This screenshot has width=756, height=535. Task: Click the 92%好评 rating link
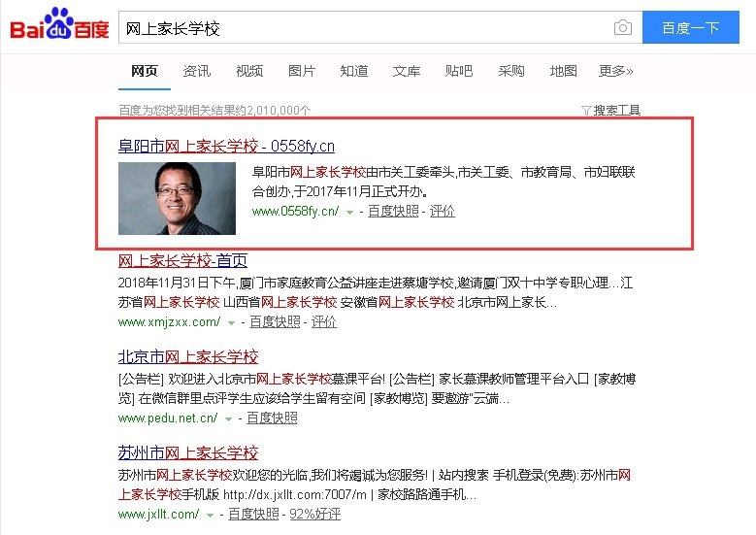point(314,515)
